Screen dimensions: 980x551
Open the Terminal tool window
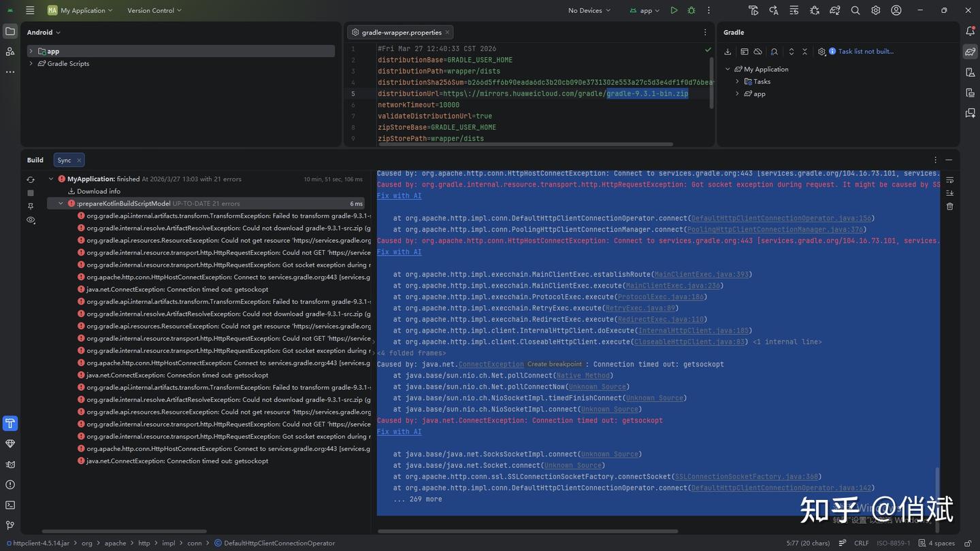[x=10, y=505]
